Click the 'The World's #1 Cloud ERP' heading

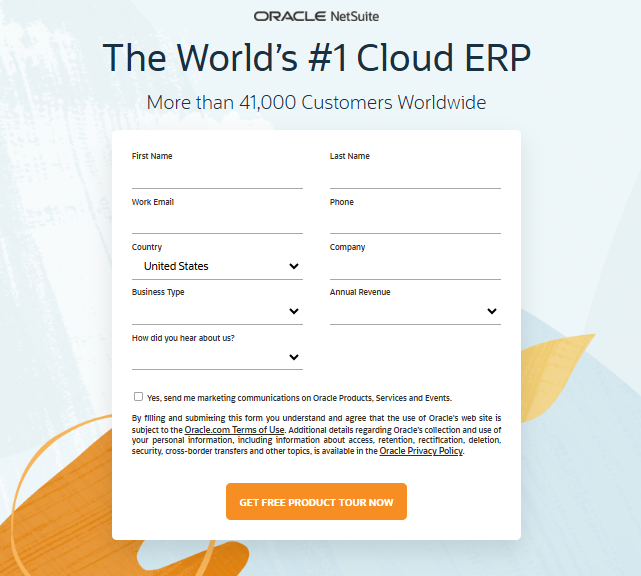[x=316, y=58]
